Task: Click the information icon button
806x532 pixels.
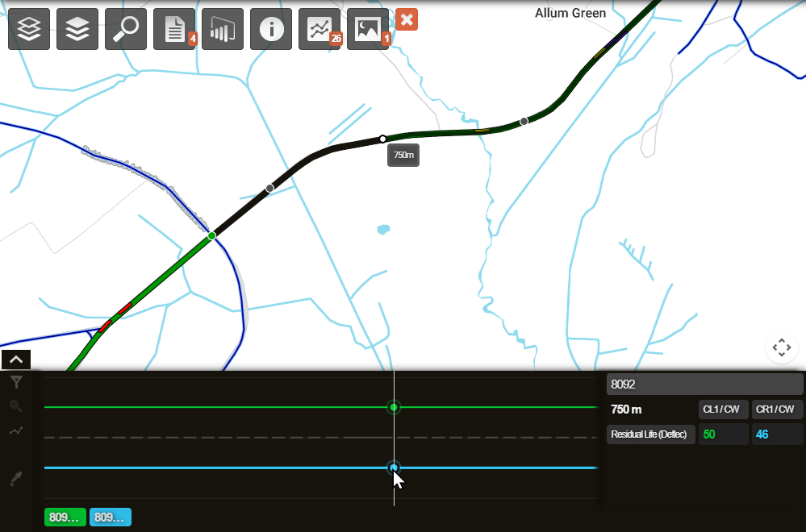Action: tap(271, 29)
